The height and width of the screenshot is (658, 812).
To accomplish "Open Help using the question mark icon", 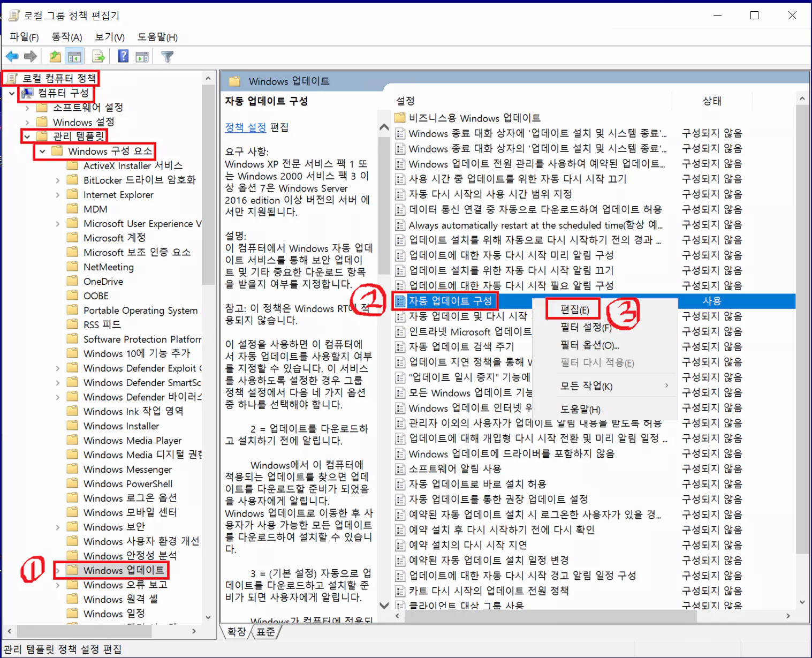I will coord(123,56).
